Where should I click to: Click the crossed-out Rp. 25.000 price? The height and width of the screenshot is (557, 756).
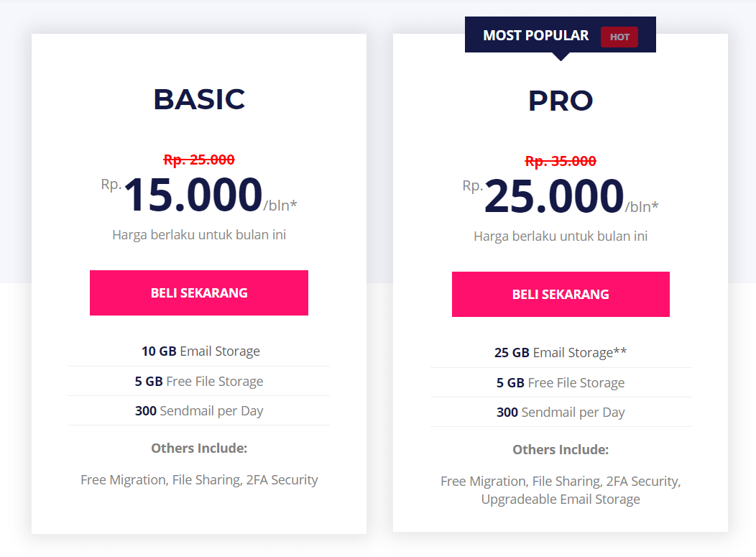pos(199,160)
